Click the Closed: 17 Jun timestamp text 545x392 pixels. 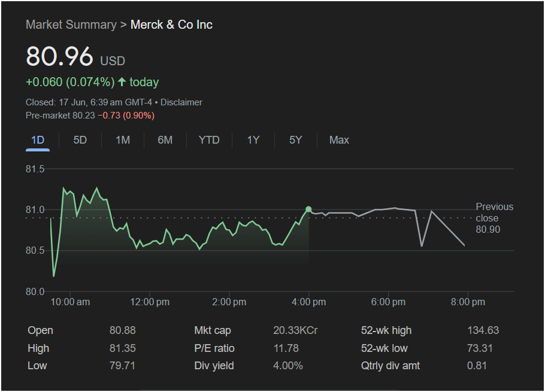point(89,102)
